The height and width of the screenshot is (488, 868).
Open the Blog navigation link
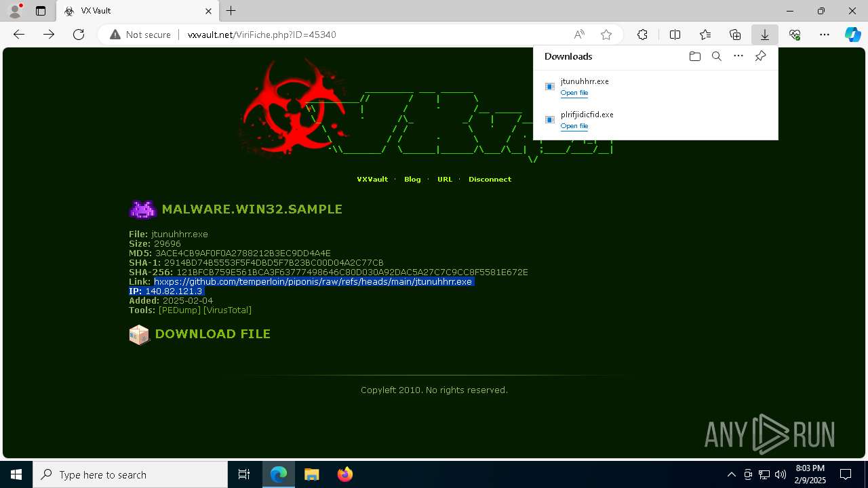[x=412, y=180]
